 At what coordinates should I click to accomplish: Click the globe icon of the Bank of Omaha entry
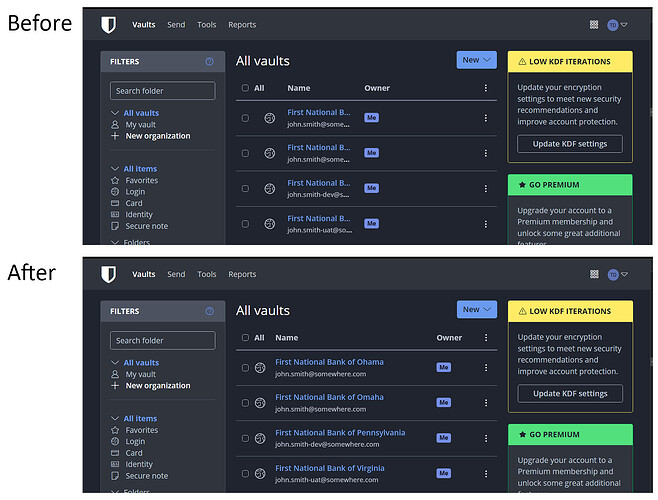click(x=260, y=403)
